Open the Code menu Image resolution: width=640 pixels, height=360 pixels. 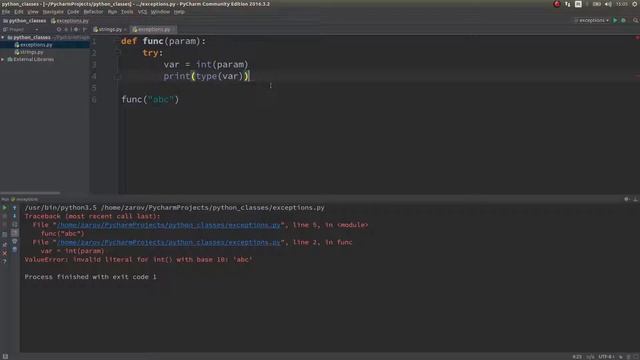tap(73, 12)
